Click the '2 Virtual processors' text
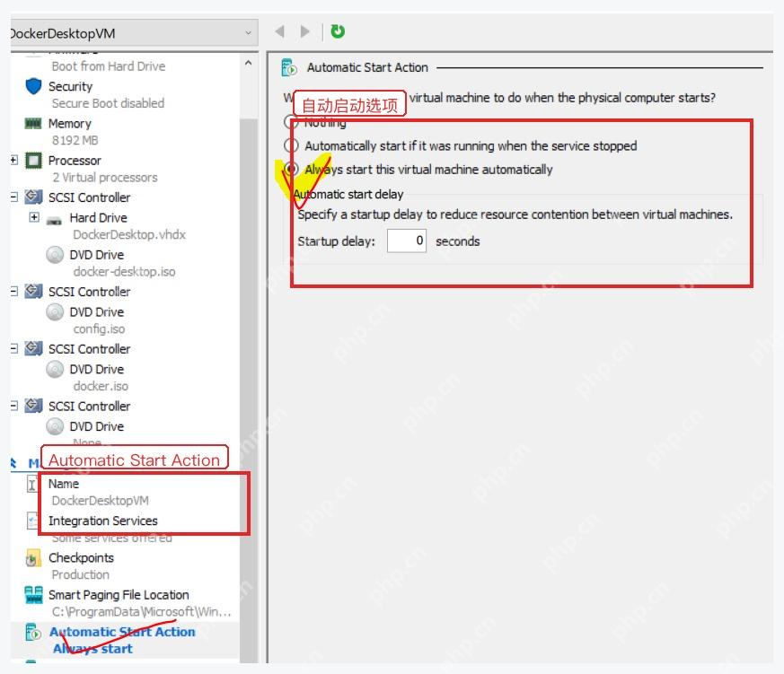The width and height of the screenshot is (784, 674). pos(105,178)
